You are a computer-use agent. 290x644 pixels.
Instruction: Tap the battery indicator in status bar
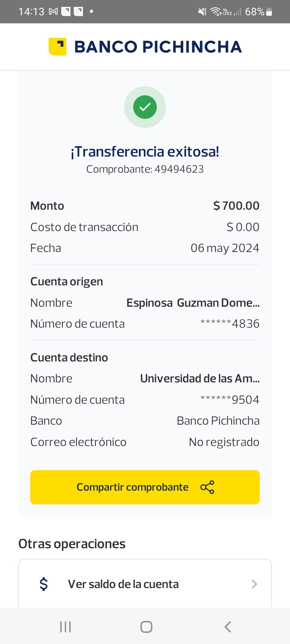pyautogui.click(x=269, y=12)
